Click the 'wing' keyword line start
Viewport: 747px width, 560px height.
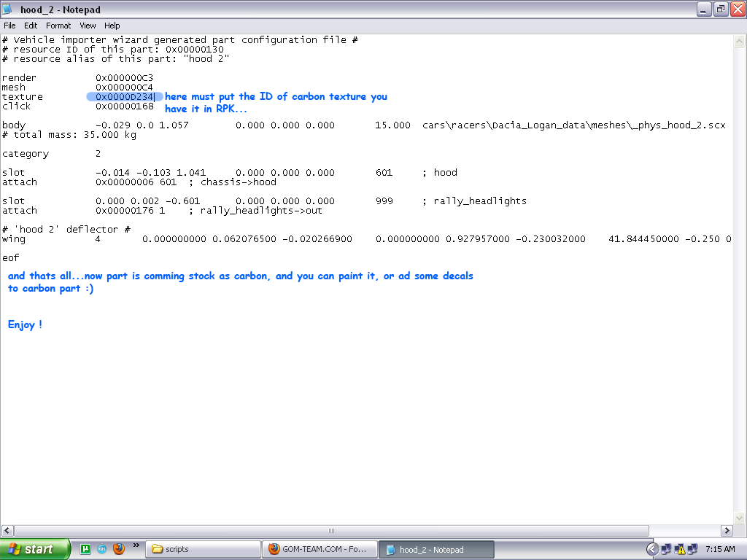13,239
